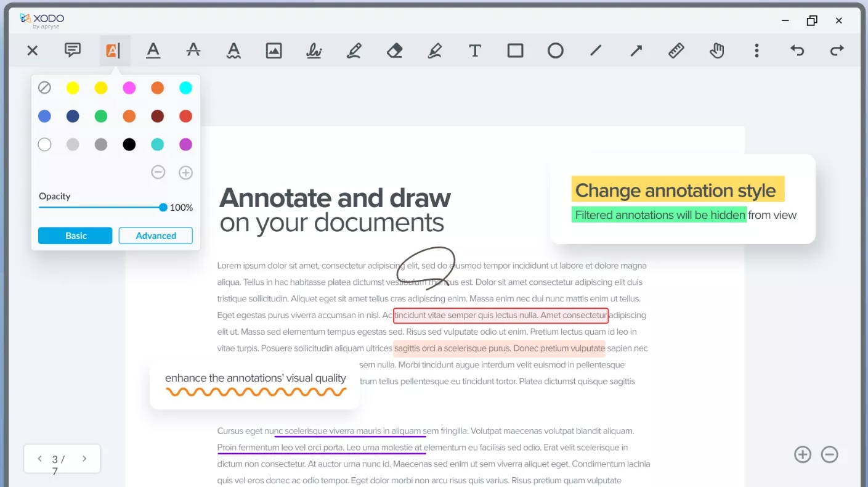Go to the previous page
The height and width of the screenshot is (487, 868).
tap(39, 459)
